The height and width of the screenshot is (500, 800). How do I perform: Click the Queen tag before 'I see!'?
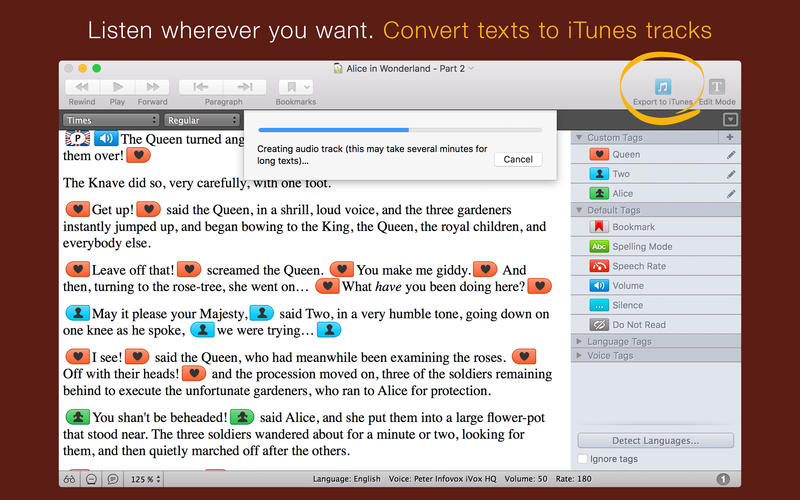pyautogui.click(x=78, y=357)
